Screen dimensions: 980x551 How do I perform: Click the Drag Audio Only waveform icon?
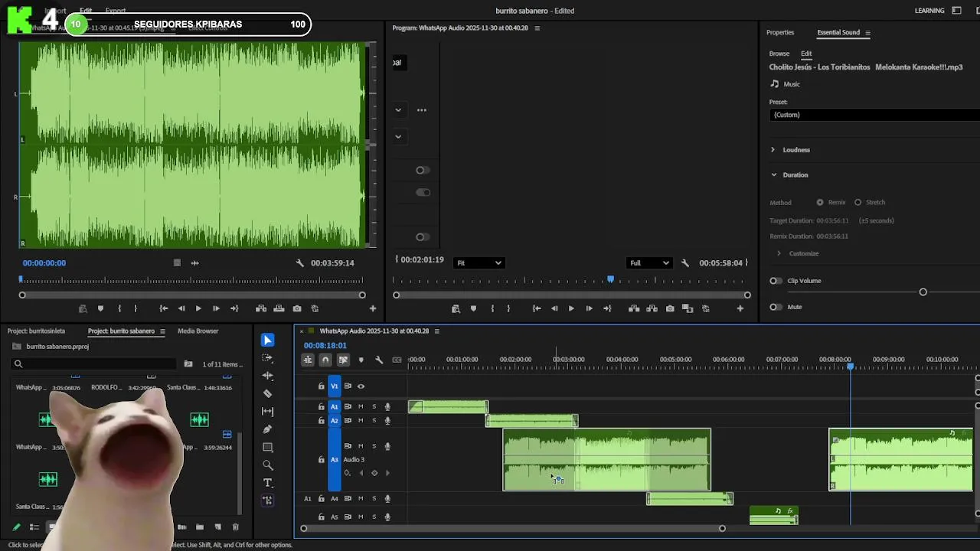click(x=194, y=262)
